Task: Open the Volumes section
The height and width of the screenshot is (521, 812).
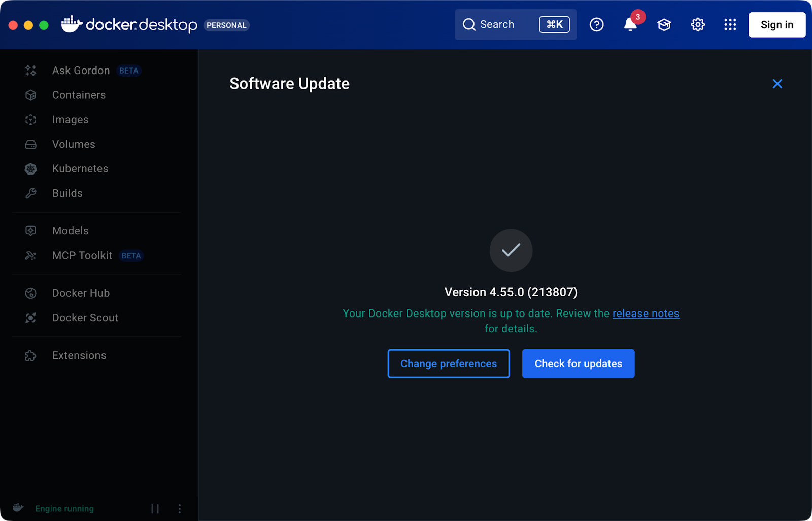Action: tap(74, 144)
